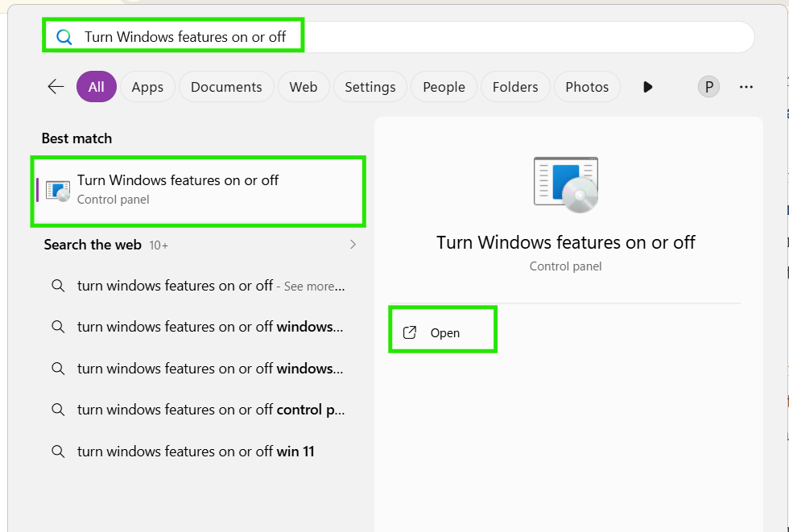Click the Open button in preview pane
Image resolution: width=789 pixels, height=532 pixels.
443,333
